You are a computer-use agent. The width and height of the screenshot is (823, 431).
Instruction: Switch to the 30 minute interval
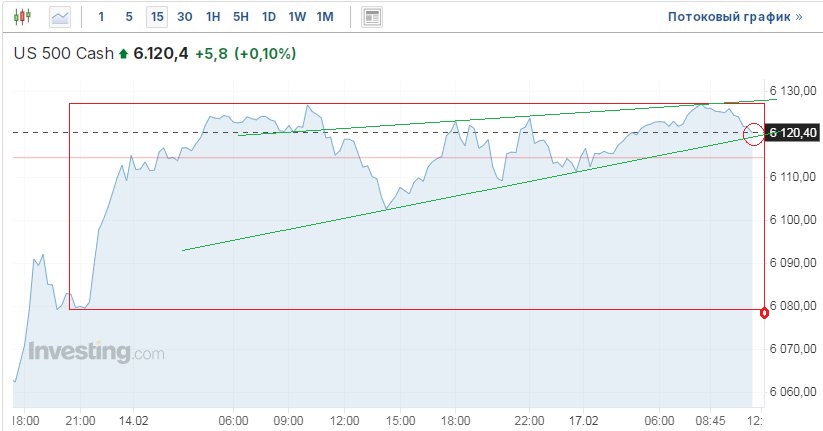(x=184, y=17)
